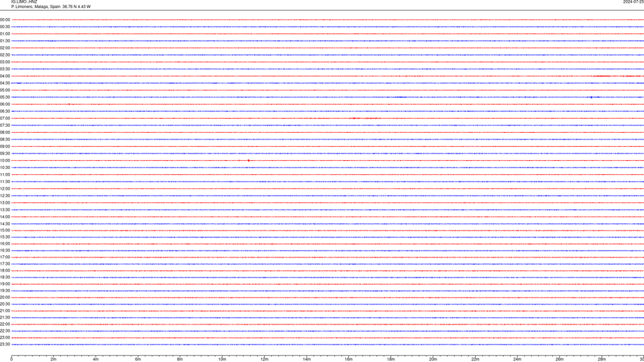644x362 pixels.
Task: Click the 13:00 time label
Action: click(x=5, y=202)
